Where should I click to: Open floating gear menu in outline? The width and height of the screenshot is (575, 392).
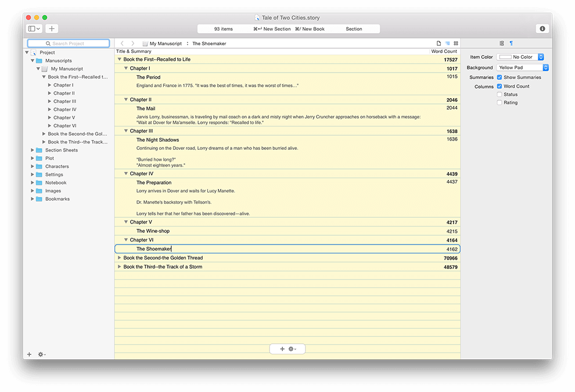pyautogui.click(x=292, y=348)
